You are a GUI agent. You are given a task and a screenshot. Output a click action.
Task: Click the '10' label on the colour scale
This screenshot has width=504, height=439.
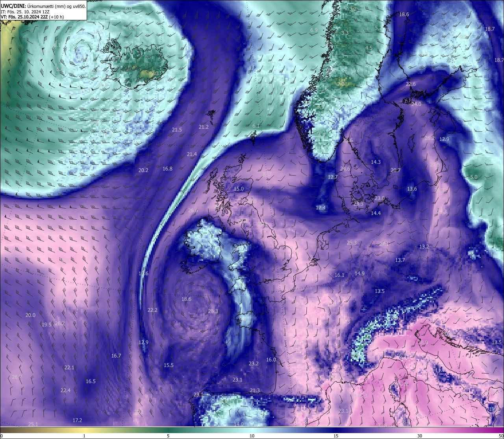pos(252,436)
